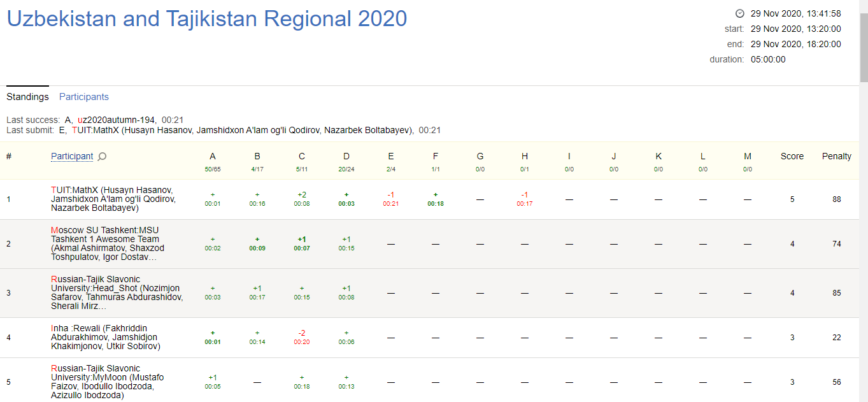Click uz2020autumn-194 in Last success line

[x=117, y=120]
